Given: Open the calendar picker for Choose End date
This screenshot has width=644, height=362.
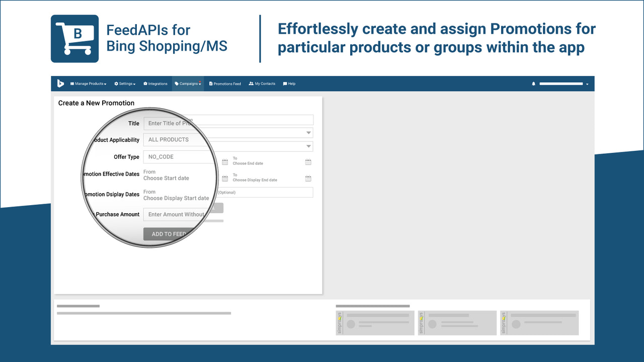Looking at the screenshot, I should pyautogui.click(x=308, y=162).
